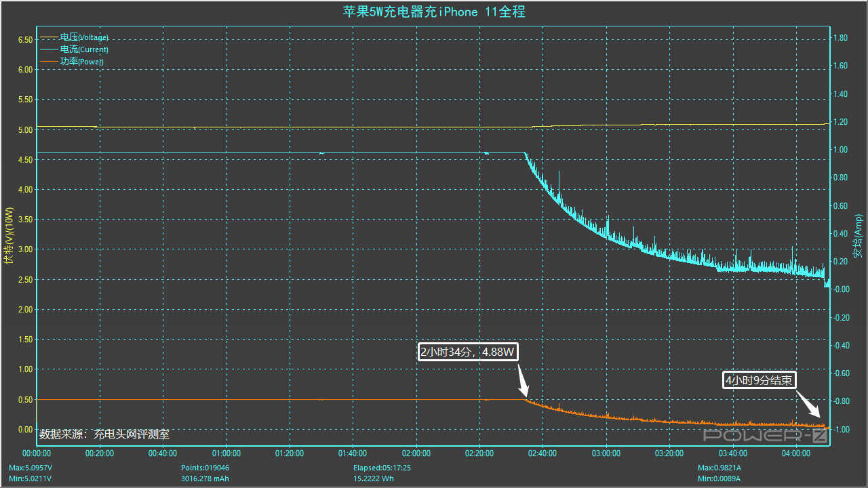Click the 6.50 left axis label

pyautogui.click(x=24, y=40)
